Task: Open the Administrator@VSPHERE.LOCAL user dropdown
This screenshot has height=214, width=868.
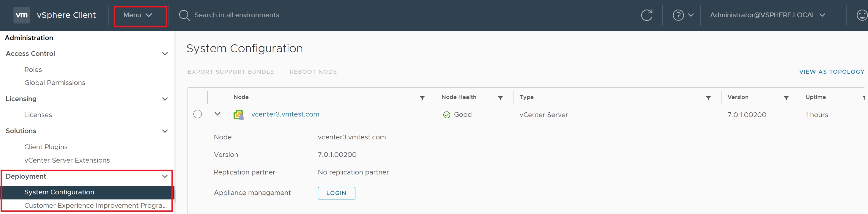Action: click(x=767, y=15)
